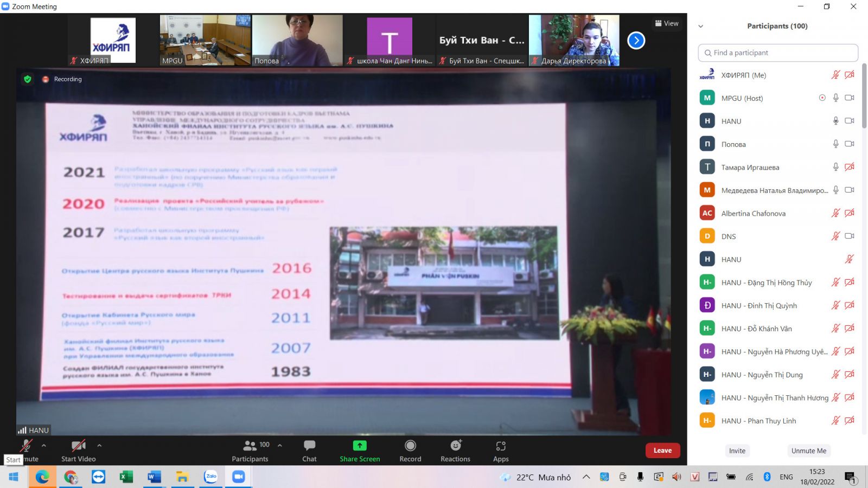Click camera-off icon for HANU - Nguyễn Thị Dung
Screen dimensions: 868x488
(850, 375)
